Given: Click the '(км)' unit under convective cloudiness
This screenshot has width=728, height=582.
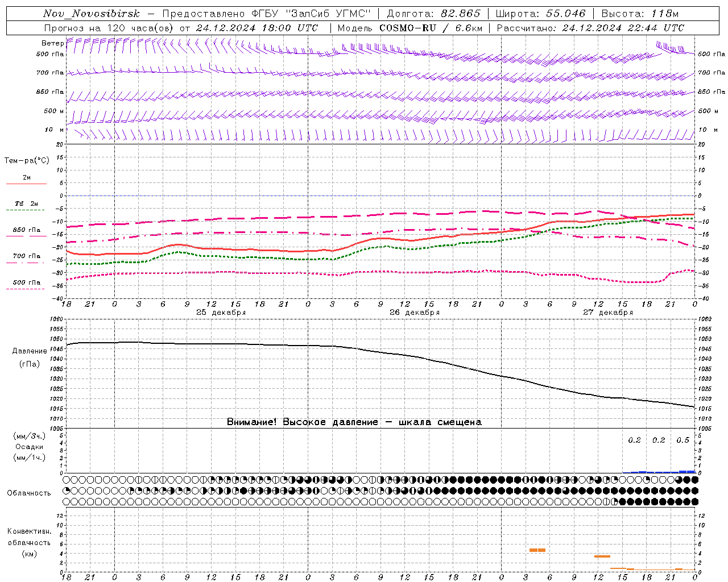Looking at the screenshot, I should [29, 554].
